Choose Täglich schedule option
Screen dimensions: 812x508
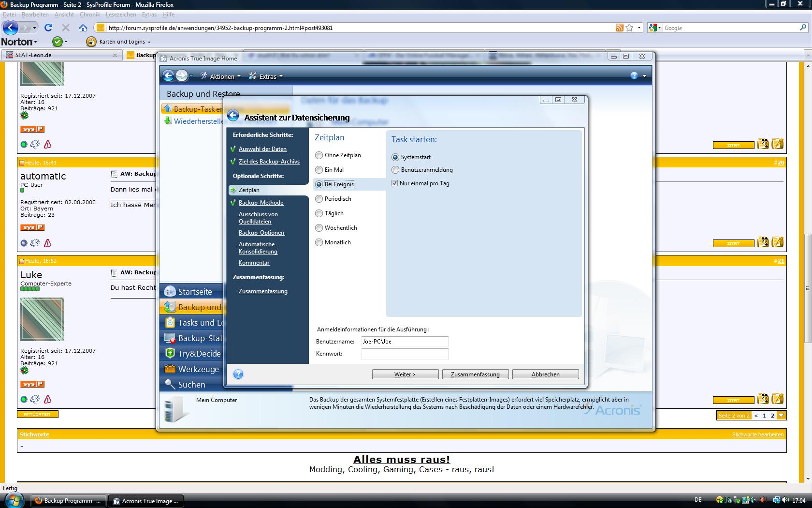(319, 213)
